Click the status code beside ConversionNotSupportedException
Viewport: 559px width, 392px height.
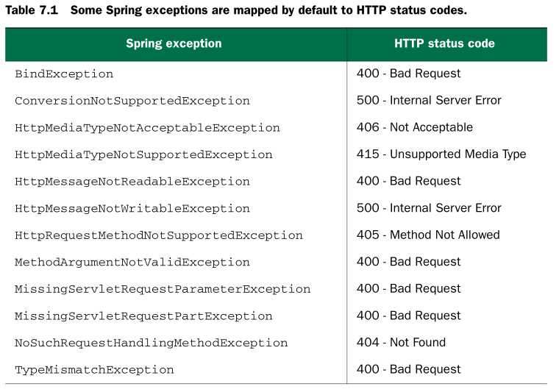tap(428, 100)
